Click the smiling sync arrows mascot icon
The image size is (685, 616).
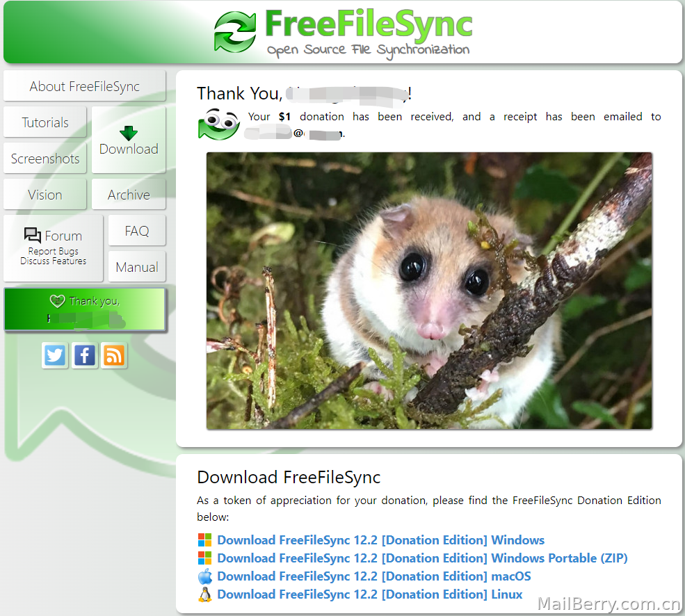click(x=219, y=124)
